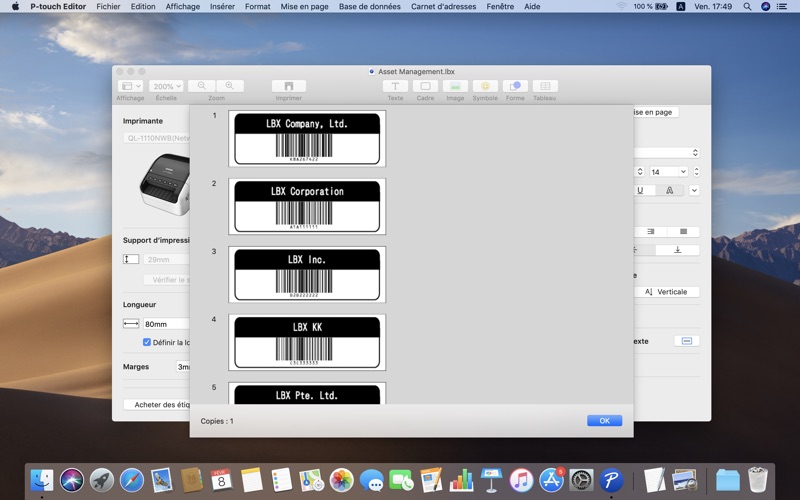Click the stepper left of the size 14 field

tap(640, 171)
